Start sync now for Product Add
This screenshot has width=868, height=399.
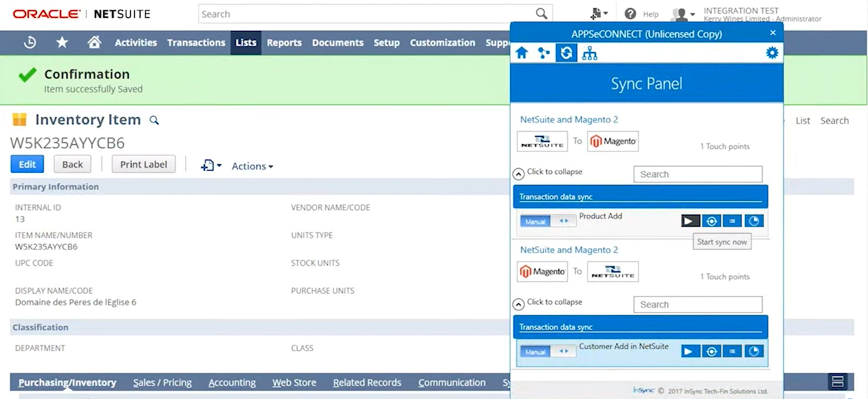(691, 221)
